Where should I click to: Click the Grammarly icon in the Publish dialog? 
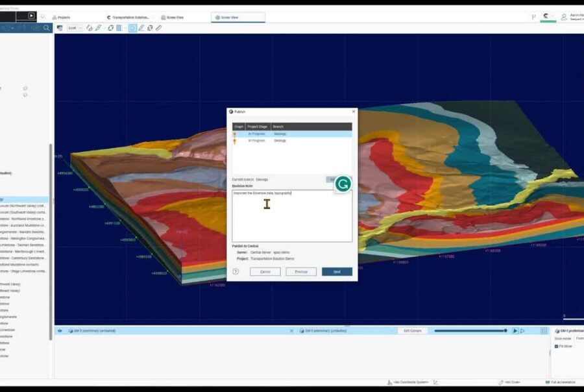point(343,184)
